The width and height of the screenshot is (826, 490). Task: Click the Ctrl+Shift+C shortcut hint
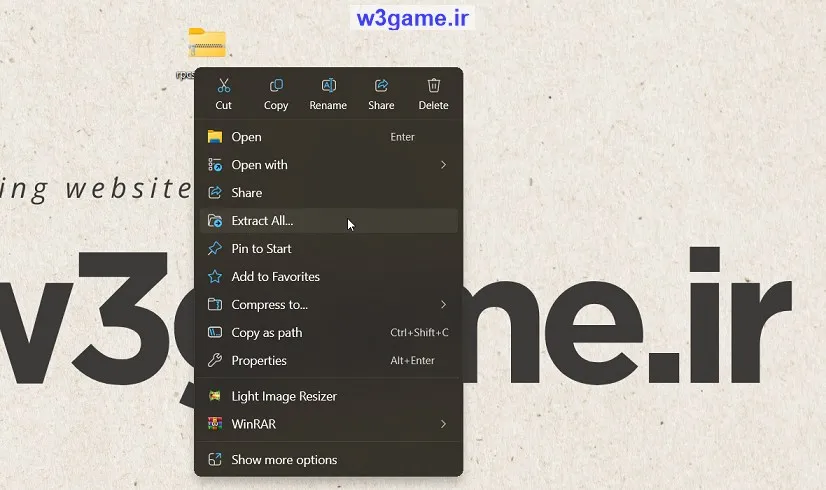pyautogui.click(x=419, y=332)
